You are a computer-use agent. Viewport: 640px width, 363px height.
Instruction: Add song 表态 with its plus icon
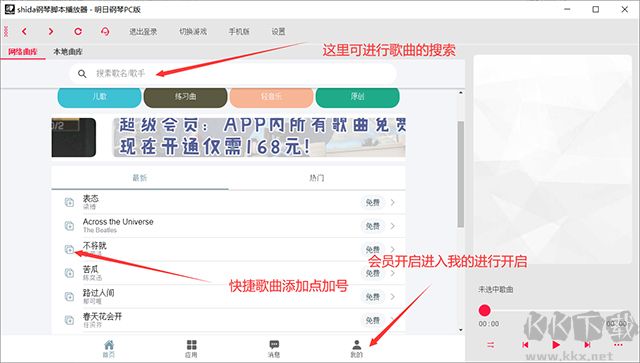(69, 202)
